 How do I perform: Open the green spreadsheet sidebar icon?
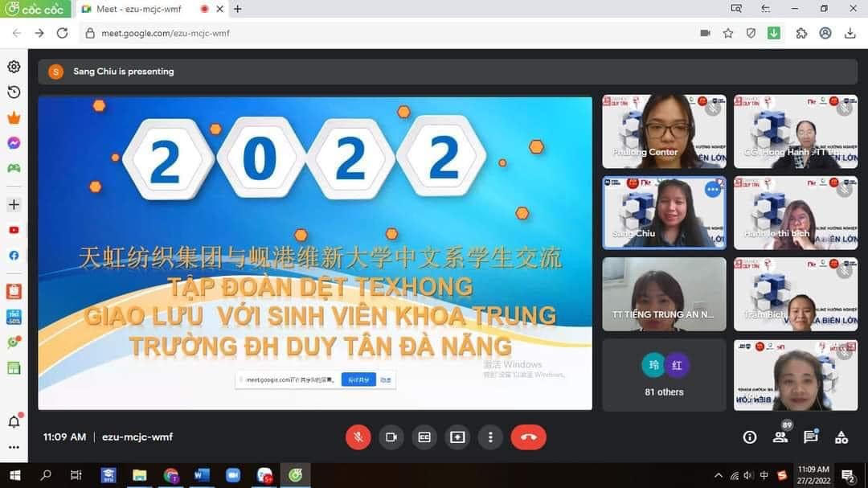14,367
